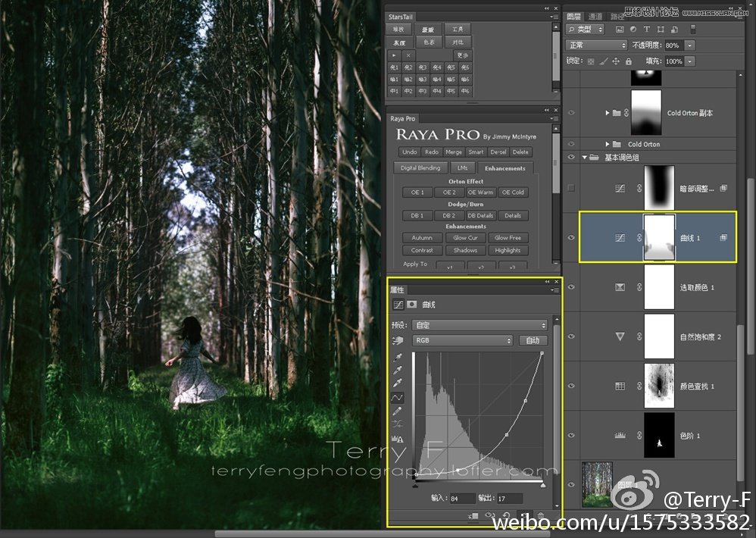The height and width of the screenshot is (538, 756).
Task: Hide the 颜色查找 1 layer
Action: click(x=571, y=386)
